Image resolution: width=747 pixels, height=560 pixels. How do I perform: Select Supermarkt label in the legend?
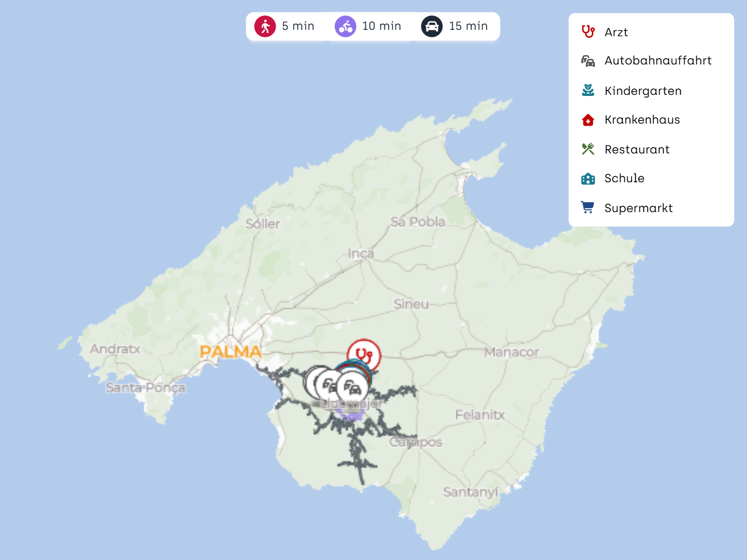pos(638,208)
